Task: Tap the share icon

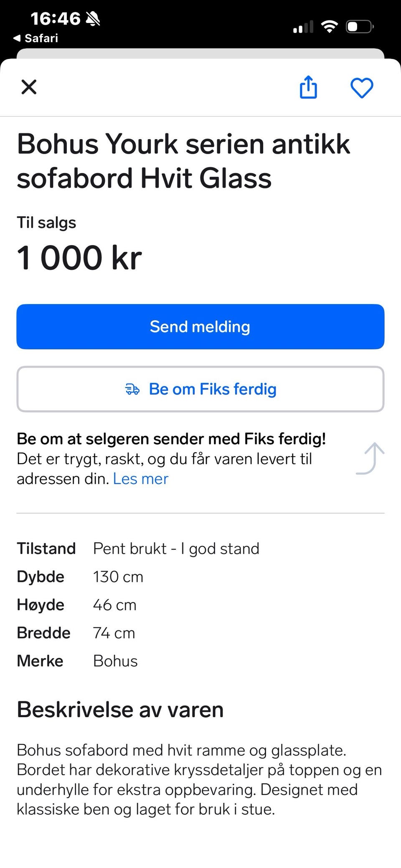Action: click(308, 87)
